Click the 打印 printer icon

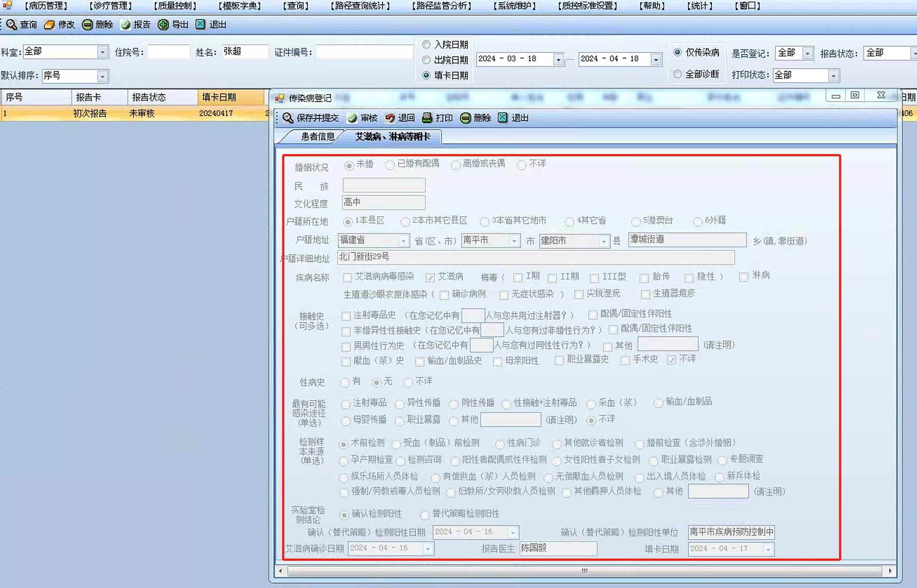click(427, 118)
